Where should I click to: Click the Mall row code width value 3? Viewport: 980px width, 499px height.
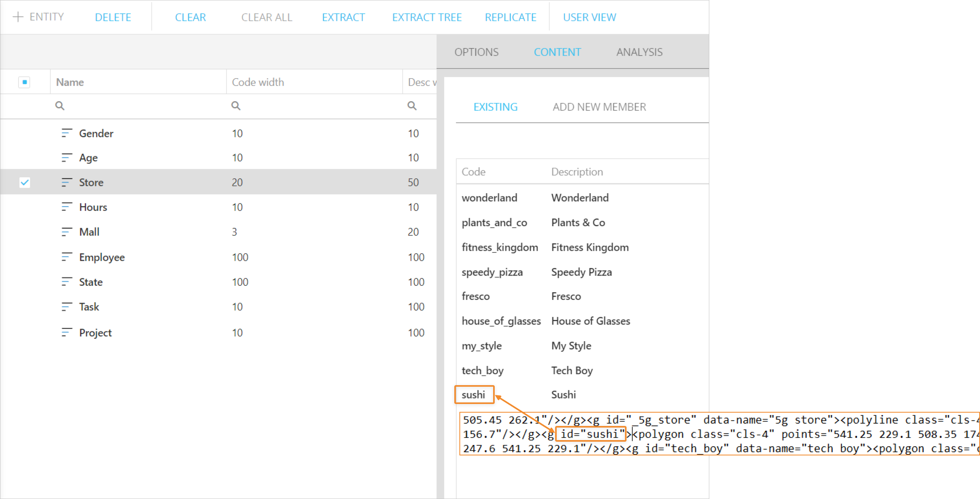pos(234,232)
